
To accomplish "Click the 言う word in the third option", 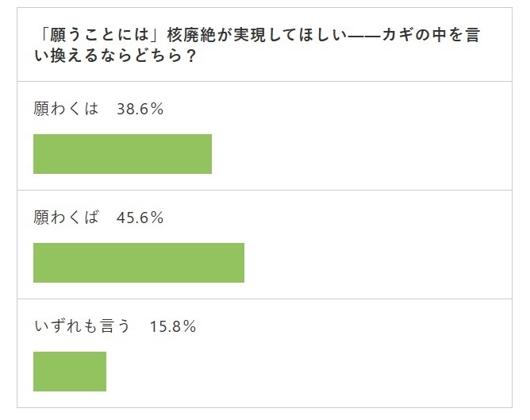I will pyautogui.click(x=115, y=326).
